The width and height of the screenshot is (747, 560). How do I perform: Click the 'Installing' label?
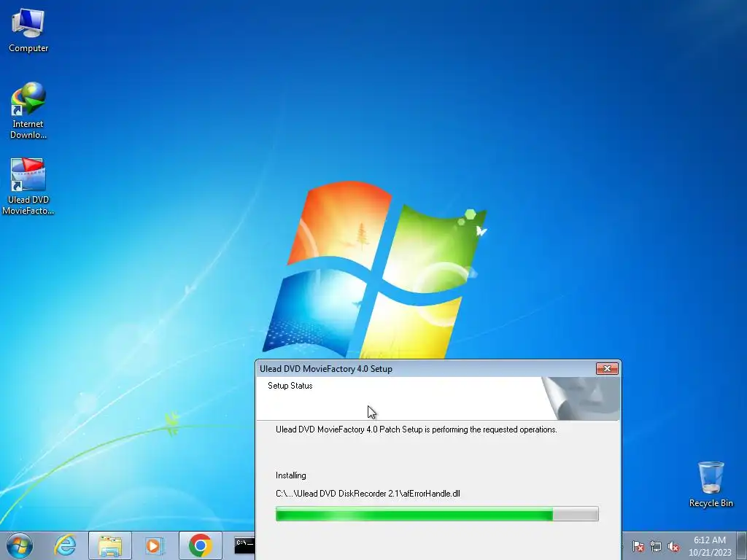(x=290, y=475)
